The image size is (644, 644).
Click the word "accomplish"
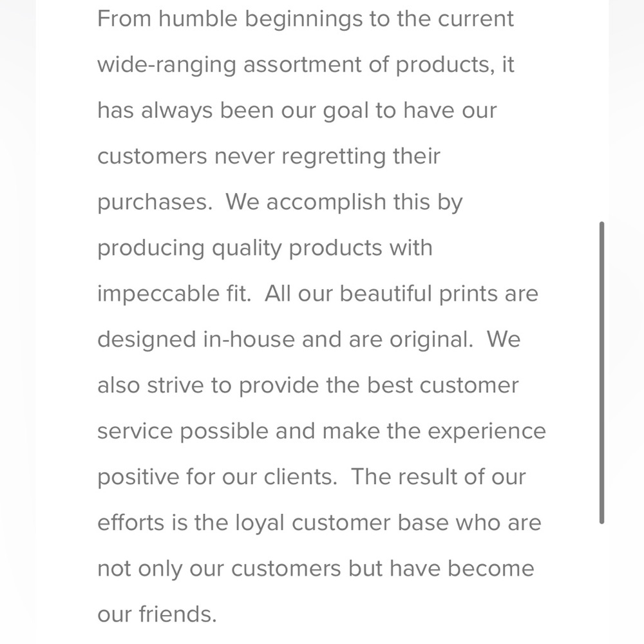[x=316, y=203]
